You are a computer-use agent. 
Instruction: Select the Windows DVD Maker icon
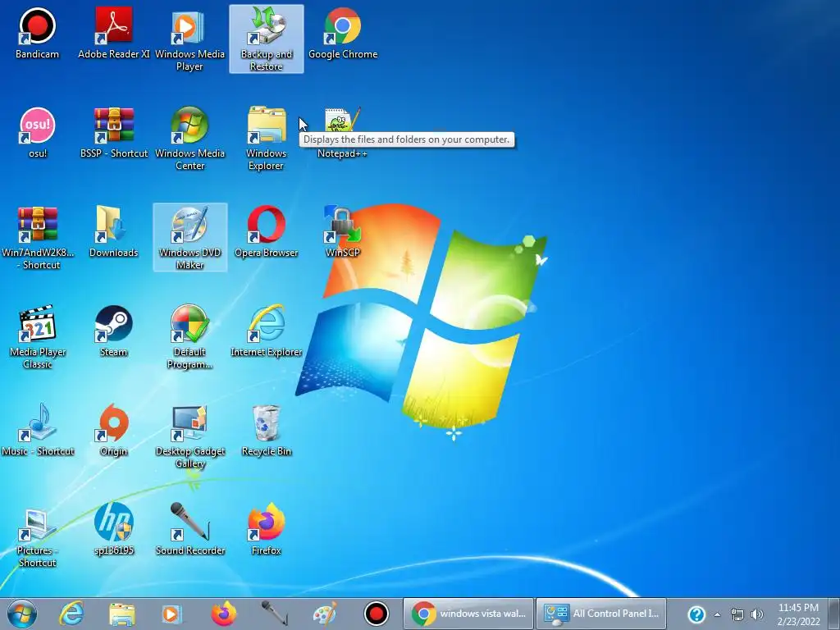[190, 237]
